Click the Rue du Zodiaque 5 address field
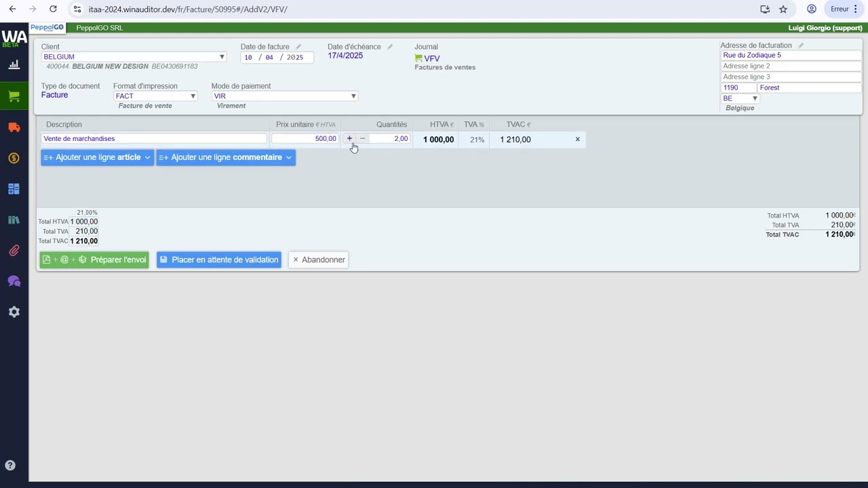868x488 pixels. coord(791,56)
